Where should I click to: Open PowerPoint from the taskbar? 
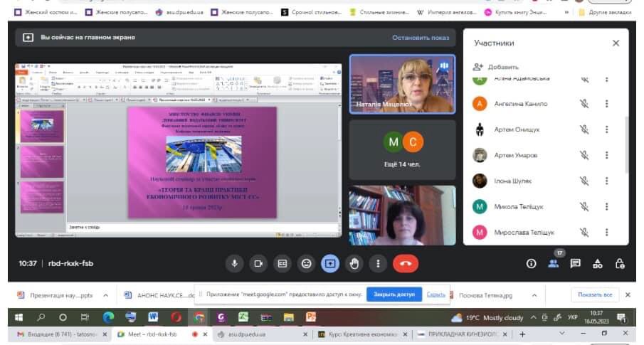[311, 317]
